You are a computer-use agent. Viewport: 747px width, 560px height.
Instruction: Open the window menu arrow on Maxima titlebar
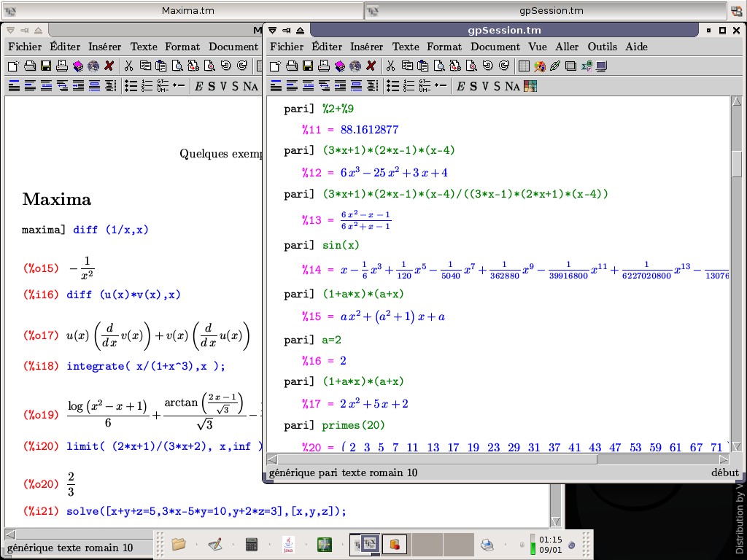[x=11, y=30]
